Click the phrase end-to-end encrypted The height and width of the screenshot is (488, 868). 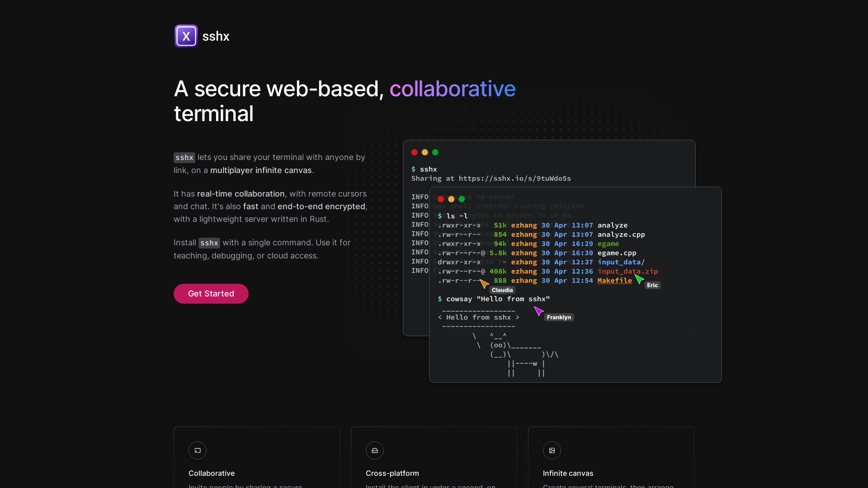[x=321, y=206]
